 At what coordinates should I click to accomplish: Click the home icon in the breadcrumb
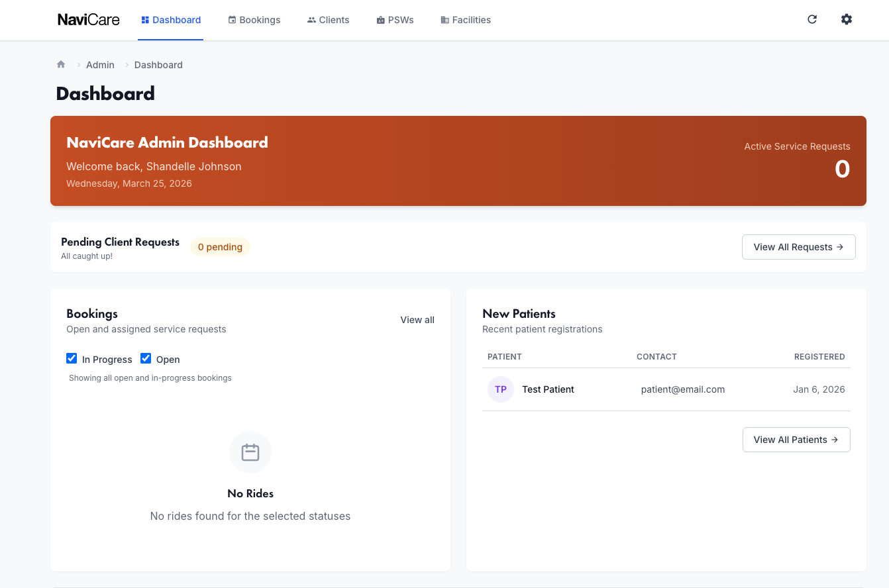61,64
